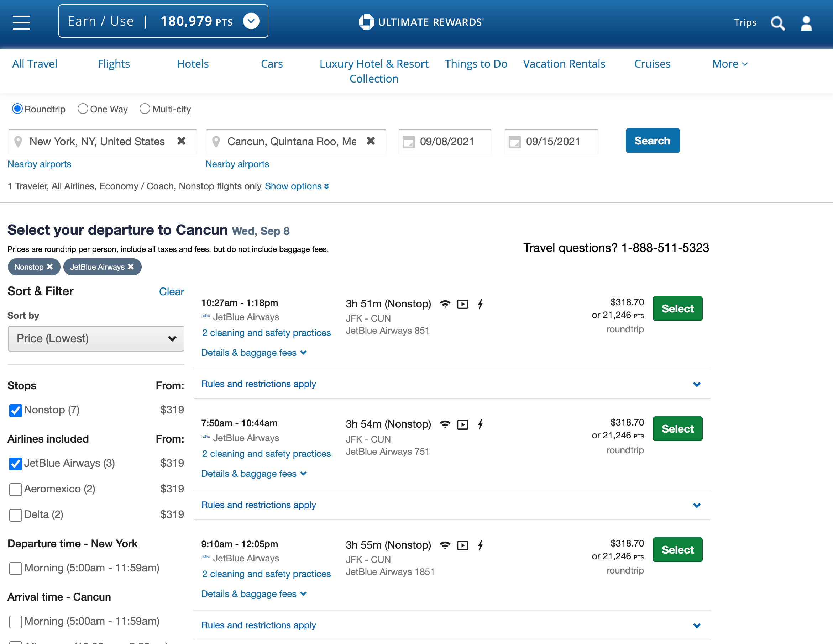Click entertainment icon on flight 751
833x644 pixels.
pyautogui.click(x=463, y=424)
